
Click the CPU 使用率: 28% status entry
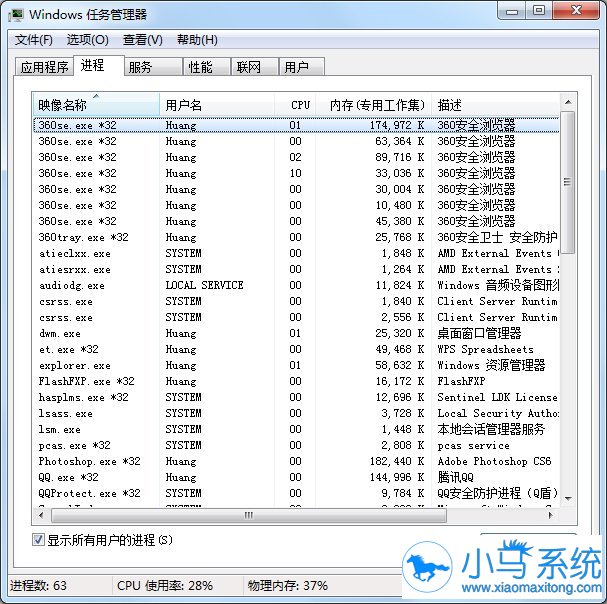coord(165,585)
